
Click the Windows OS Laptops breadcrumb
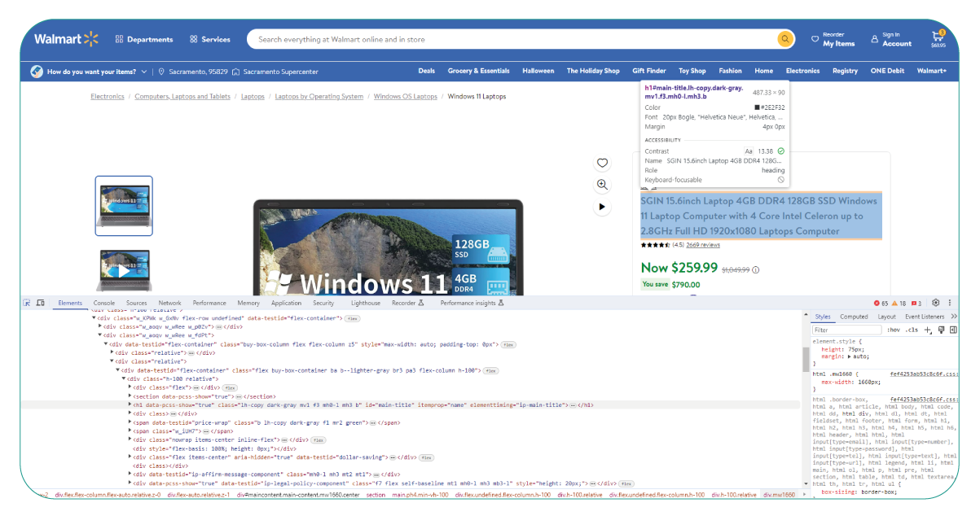pyautogui.click(x=406, y=96)
